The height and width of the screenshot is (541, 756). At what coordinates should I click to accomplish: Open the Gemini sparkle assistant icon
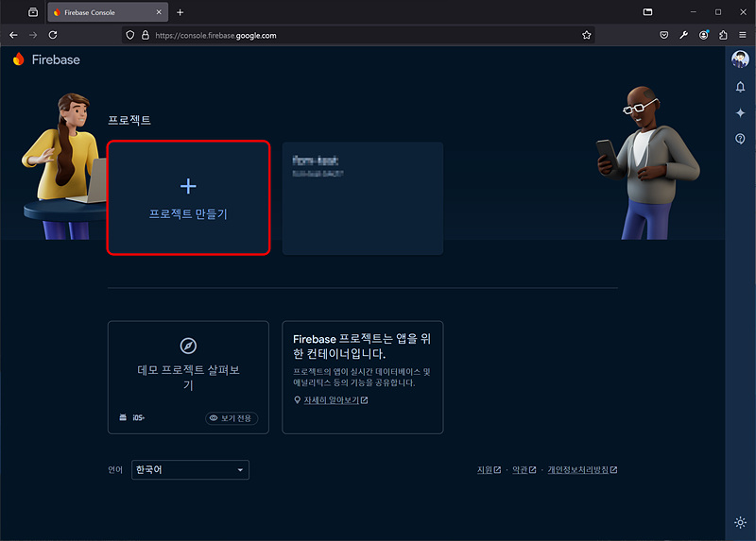pyautogui.click(x=740, y=112)
